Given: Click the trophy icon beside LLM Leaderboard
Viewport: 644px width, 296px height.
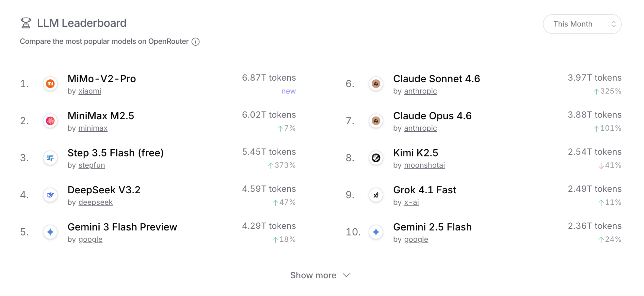Looking at the screenshot, I should 26,23.
